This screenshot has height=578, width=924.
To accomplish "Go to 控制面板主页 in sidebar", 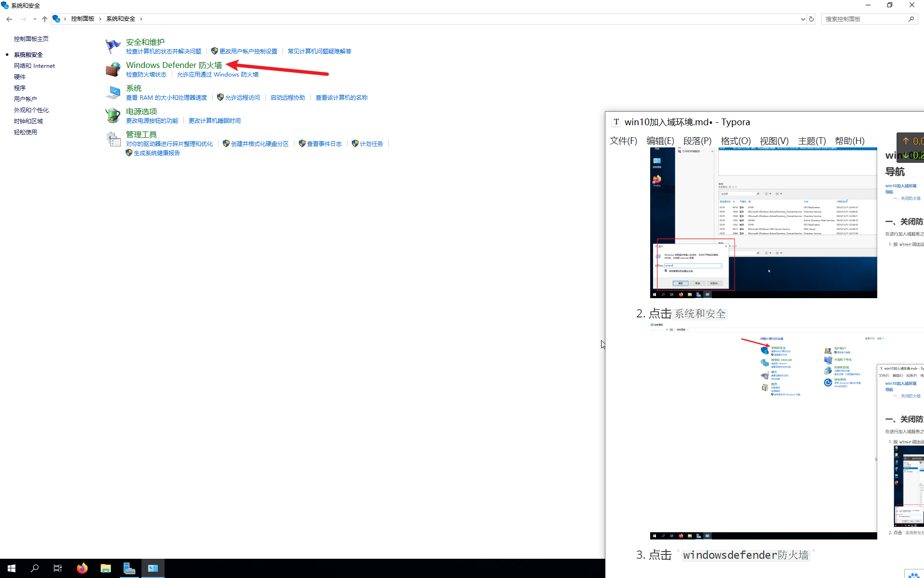I will [x=31, y=39].
